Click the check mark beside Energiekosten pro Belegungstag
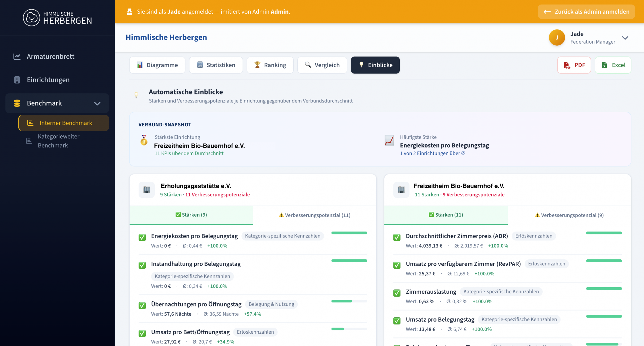This screenshot has width=644, height=346. [x=142, y=237]
